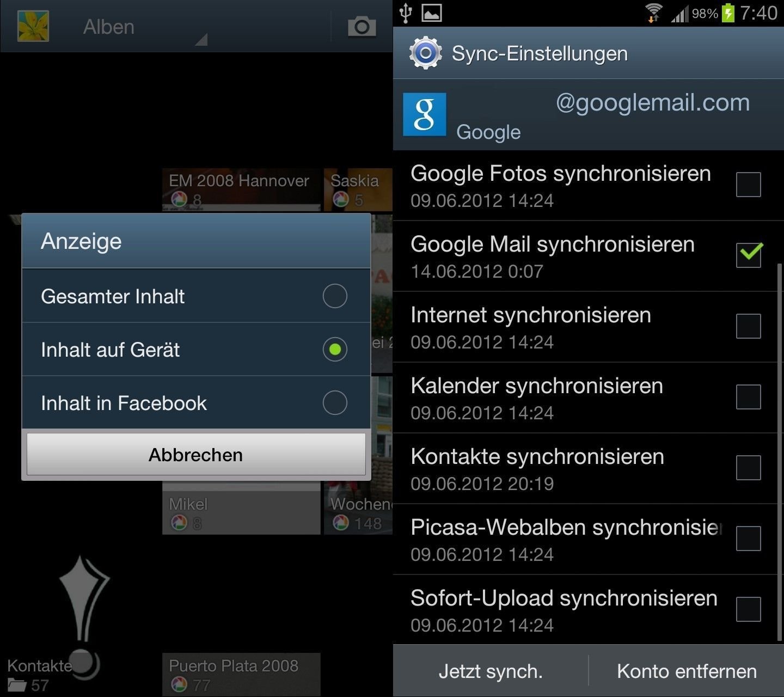The width and height of the screenshot is (784, 697).
Task: Select the Gesamter Inhalt radio button
Action: point(335,296)
